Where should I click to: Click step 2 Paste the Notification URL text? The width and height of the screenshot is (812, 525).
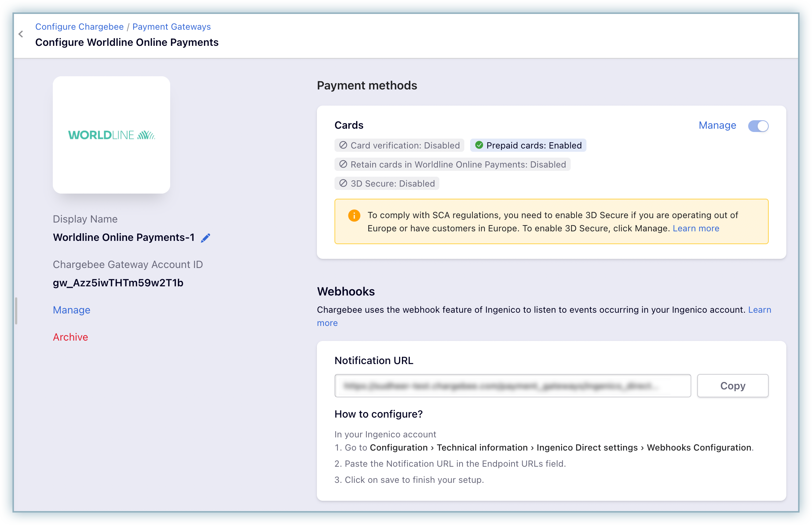pyautogui.click(x=450, y=464)
